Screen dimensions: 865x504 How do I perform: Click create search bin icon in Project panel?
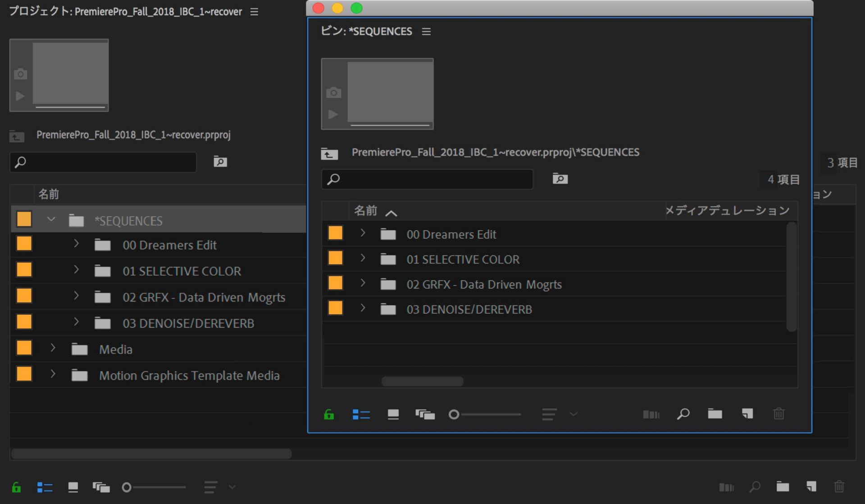tap(220, 162)
